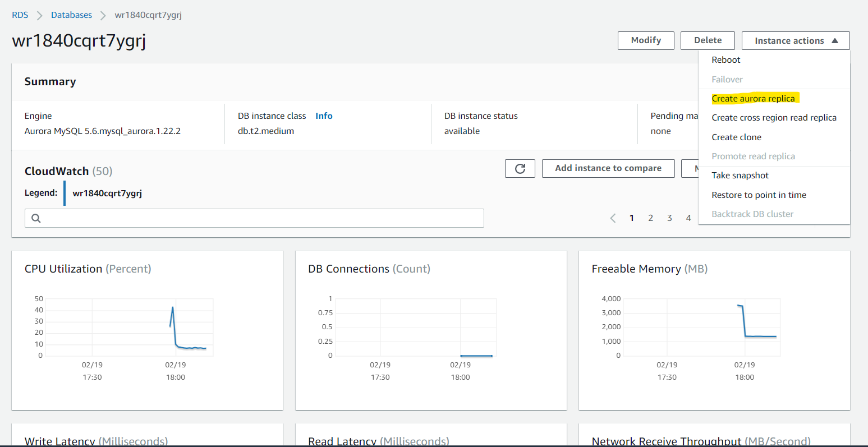Choose Create cross region read replica
868x447 pixels.
coord(774,118)
